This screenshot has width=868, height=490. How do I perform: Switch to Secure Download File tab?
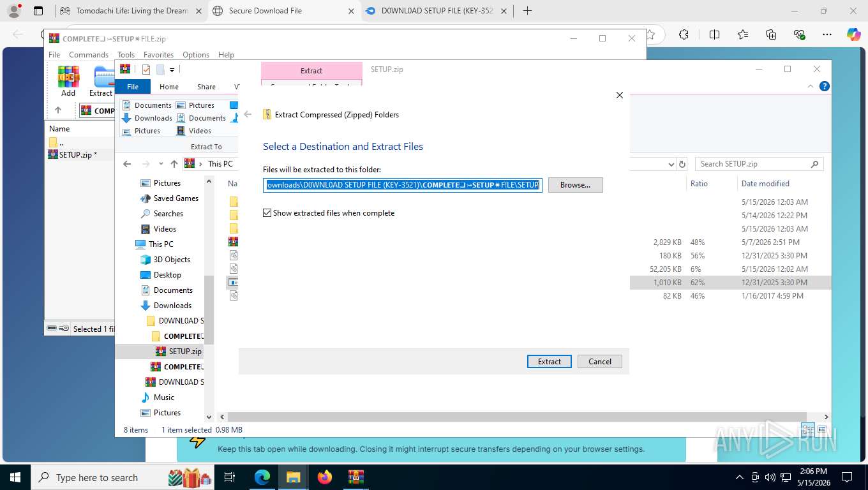pos(283,11)
